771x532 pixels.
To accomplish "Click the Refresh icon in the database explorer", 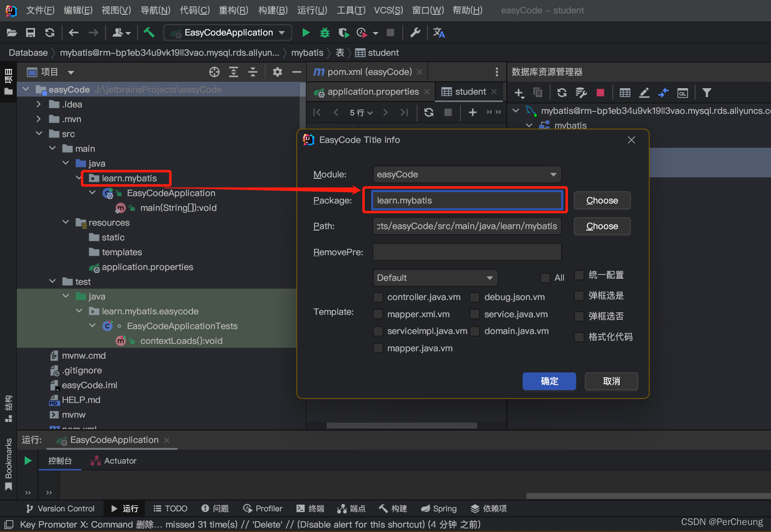I will point(561,93).
